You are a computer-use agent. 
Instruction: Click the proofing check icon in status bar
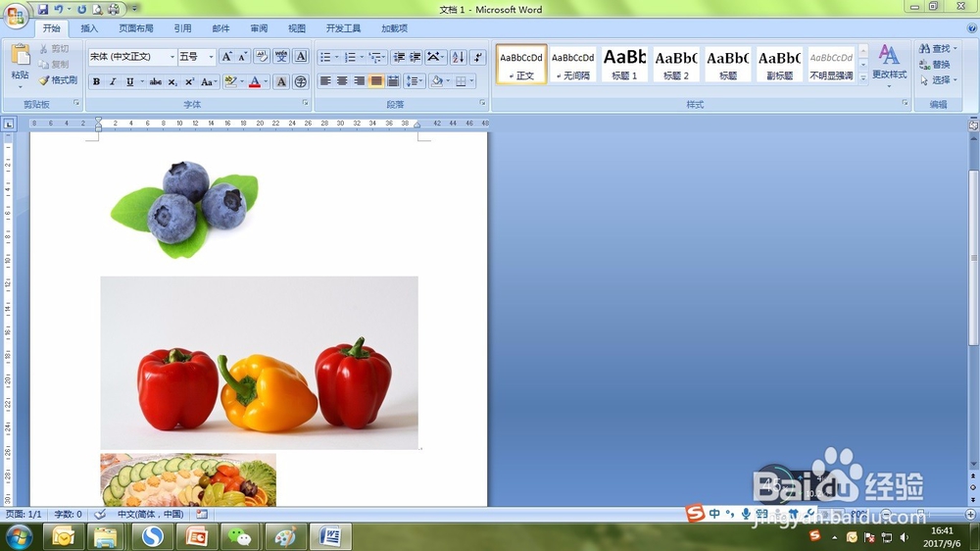100,514
